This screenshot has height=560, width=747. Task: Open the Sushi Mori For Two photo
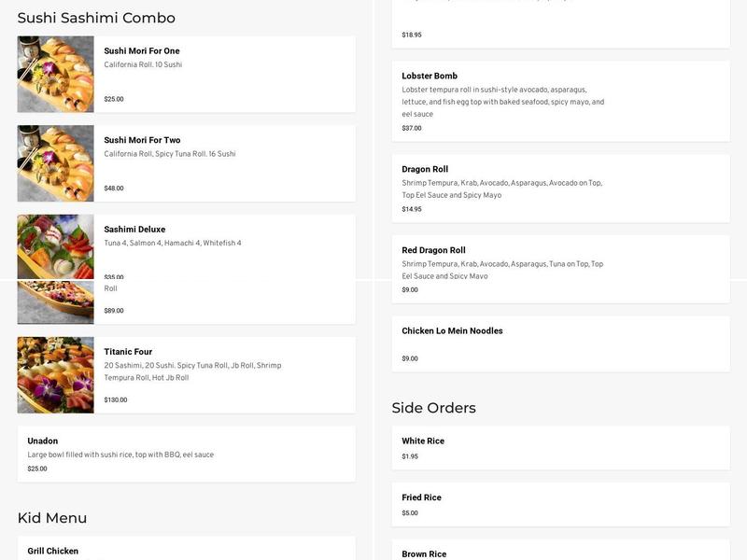tap(55, 163)
